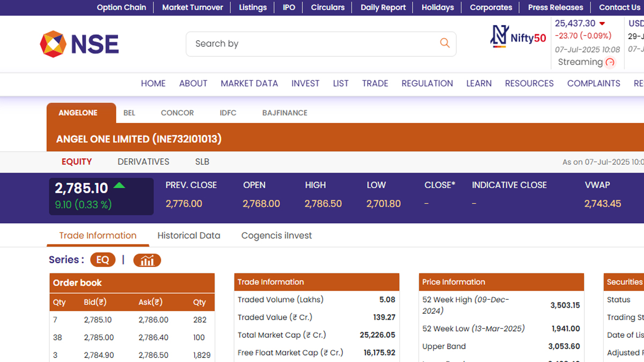
Task: Switch to the BAJFINANCE stock tab
Action: (x=284, y=113)
